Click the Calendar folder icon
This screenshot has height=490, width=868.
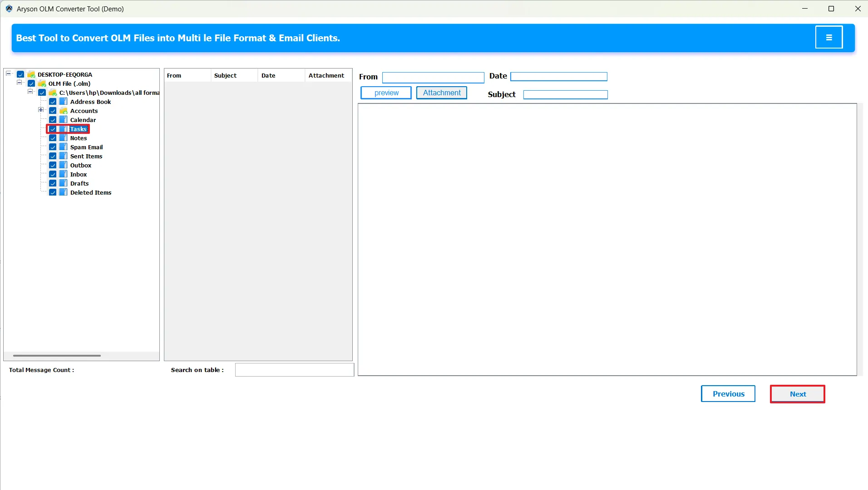click(x=64, y=120)
